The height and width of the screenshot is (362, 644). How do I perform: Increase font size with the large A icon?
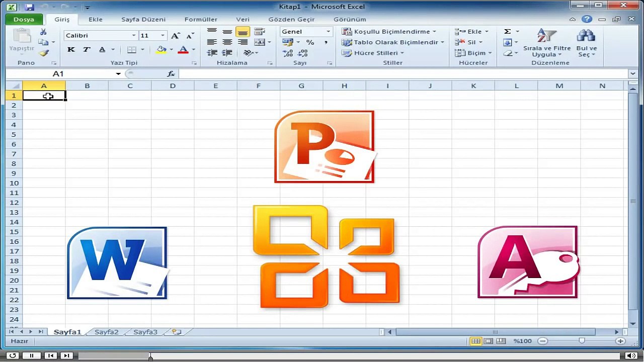pyautogui.click(x=175, y=36)
